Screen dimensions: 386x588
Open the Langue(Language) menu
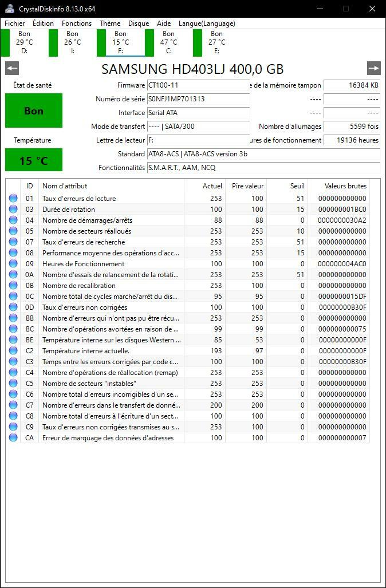207,23
